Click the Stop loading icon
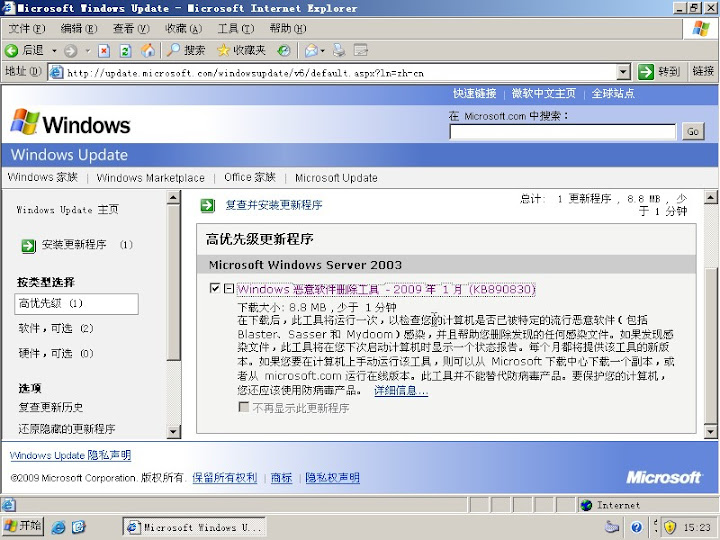 [104, 51]
